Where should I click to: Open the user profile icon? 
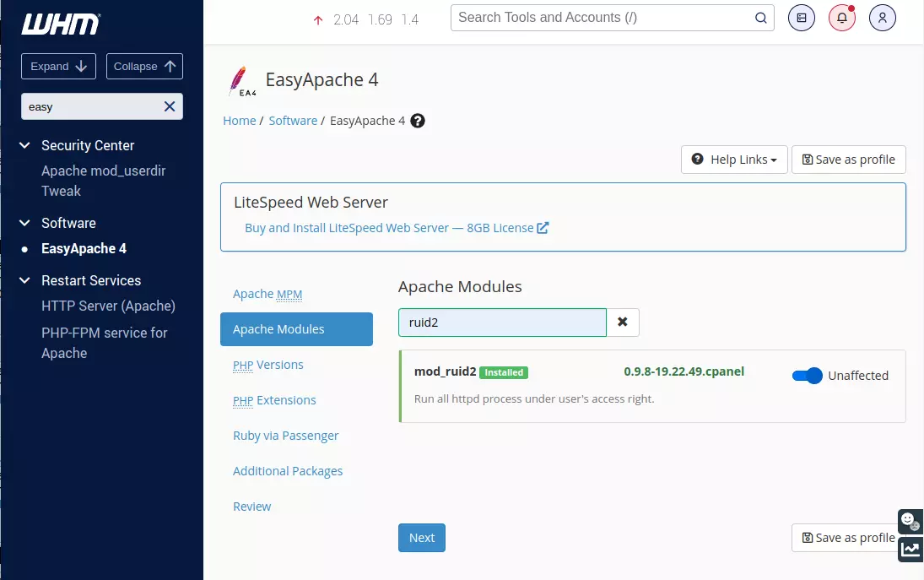pos(882,18)
